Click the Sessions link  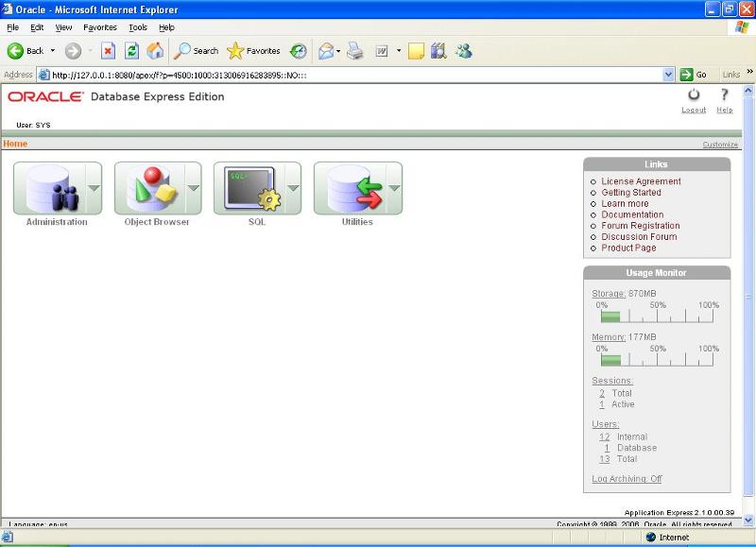[612, 381]
